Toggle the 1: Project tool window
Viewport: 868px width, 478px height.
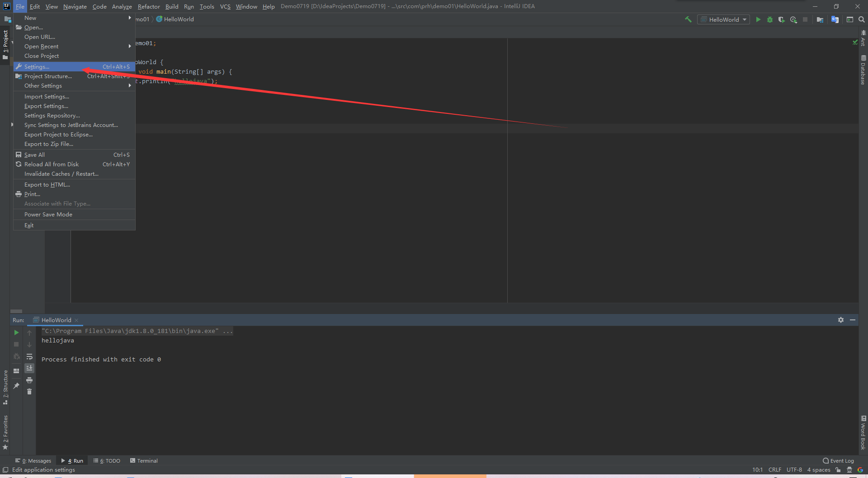(5, 44)
